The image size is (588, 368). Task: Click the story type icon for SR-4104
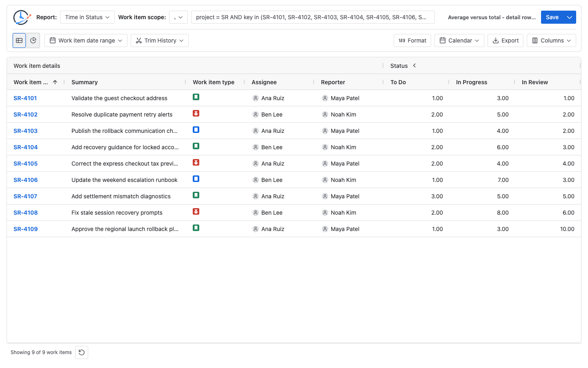click(x=196, y=146)
